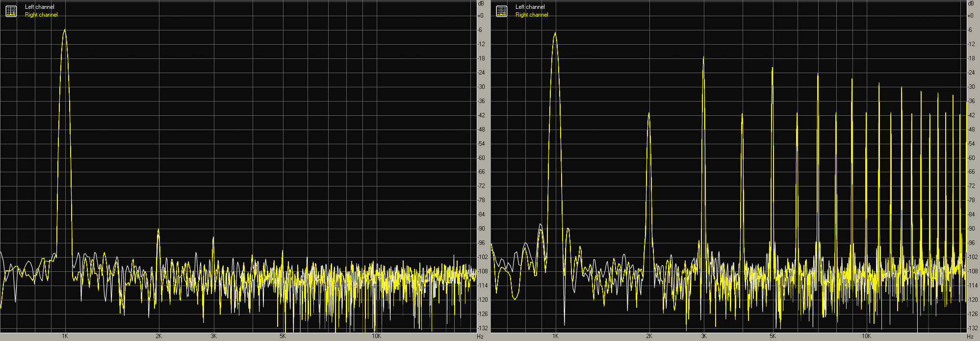
Task: Click the spectrum icon in the left graph
Action: point(11,11)
